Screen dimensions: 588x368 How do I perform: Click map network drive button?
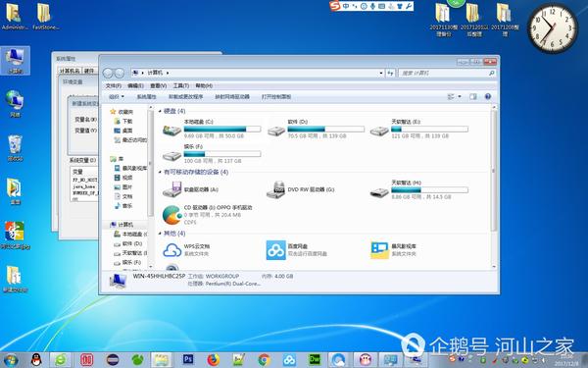pos(232,96)
